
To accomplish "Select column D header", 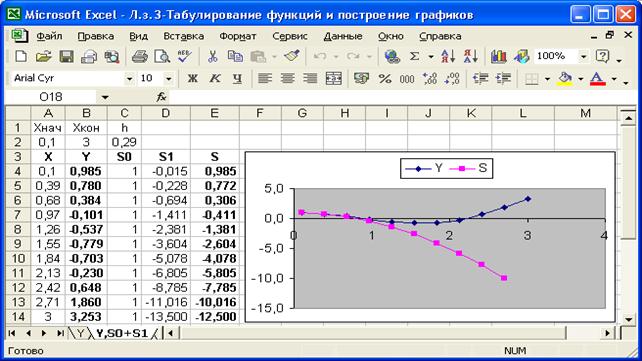I will 165,113.
